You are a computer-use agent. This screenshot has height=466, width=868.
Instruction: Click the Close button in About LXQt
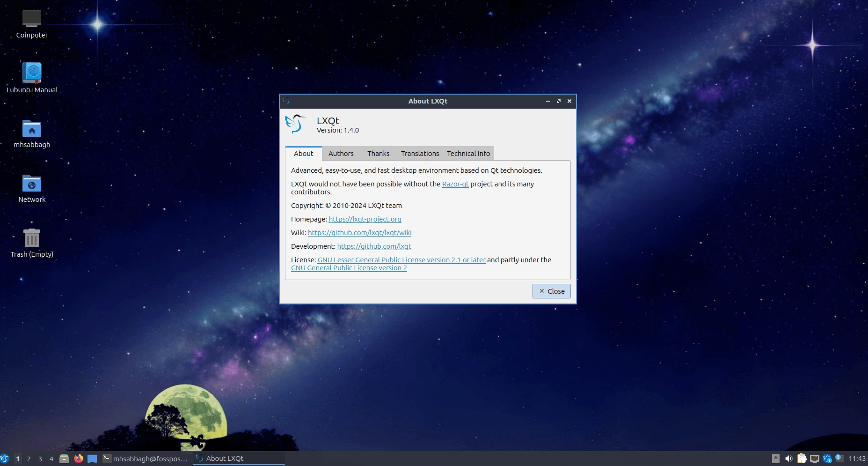[x=551, y=291]
